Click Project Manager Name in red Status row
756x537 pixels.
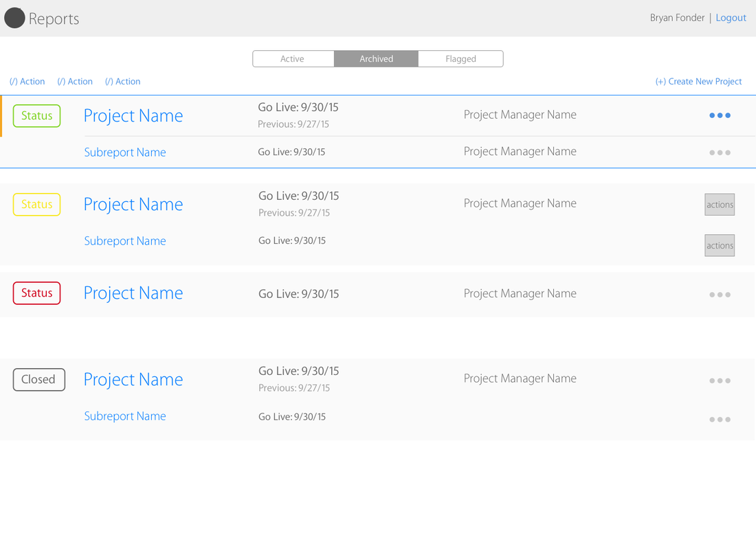pos(520,294)
